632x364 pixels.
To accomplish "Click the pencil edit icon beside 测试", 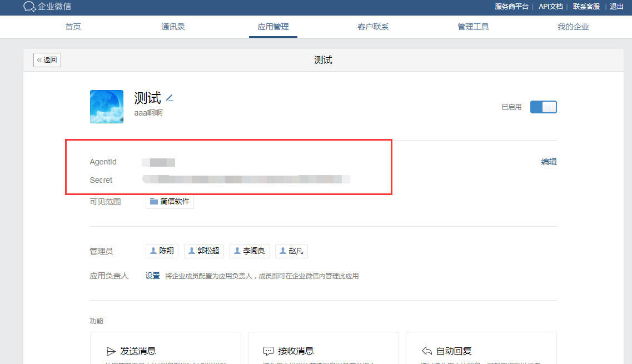I will click(170, 98).
